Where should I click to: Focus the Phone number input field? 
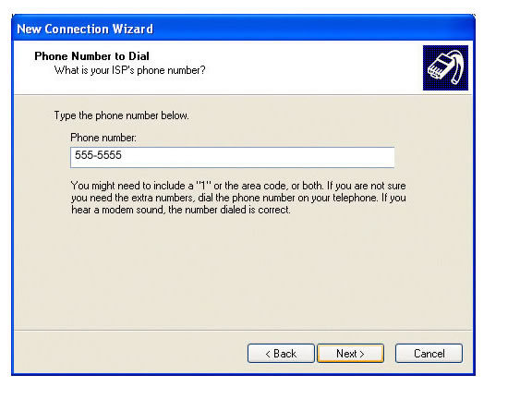pos(233,157)
